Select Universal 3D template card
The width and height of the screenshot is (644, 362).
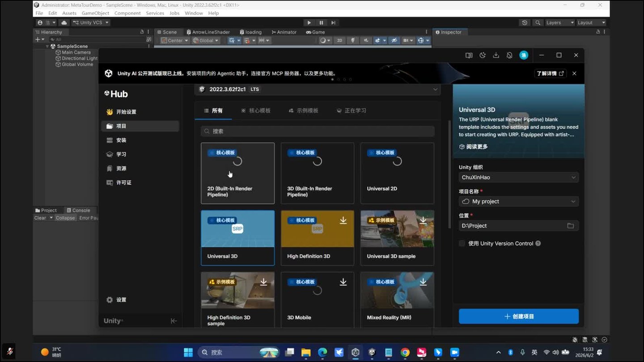237,238
